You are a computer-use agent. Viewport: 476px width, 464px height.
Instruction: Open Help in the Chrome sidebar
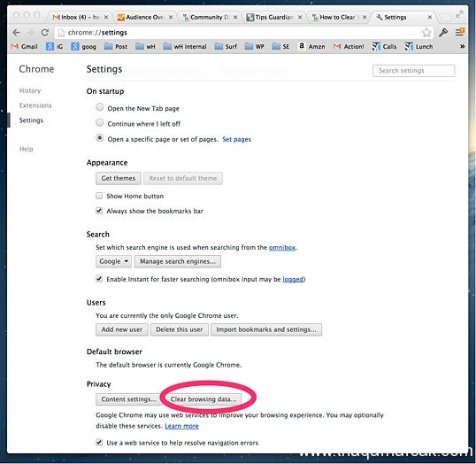pyautogui.click(x=27, y=149)
